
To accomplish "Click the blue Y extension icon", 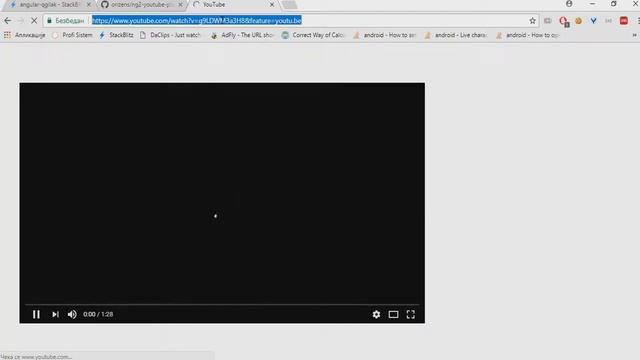I will click(x=593, y=21).
